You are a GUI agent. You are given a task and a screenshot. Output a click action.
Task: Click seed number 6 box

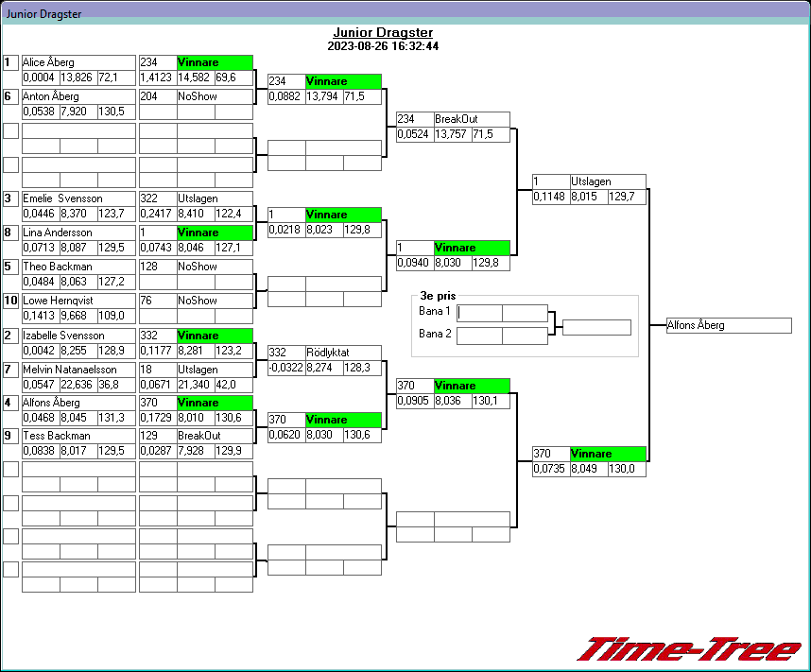10,96
